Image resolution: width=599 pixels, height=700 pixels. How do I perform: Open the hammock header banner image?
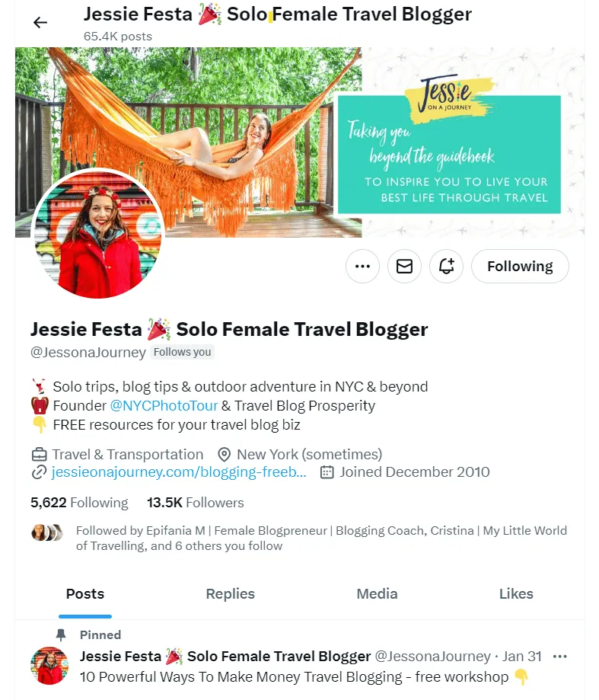click(x=300, y=142)
